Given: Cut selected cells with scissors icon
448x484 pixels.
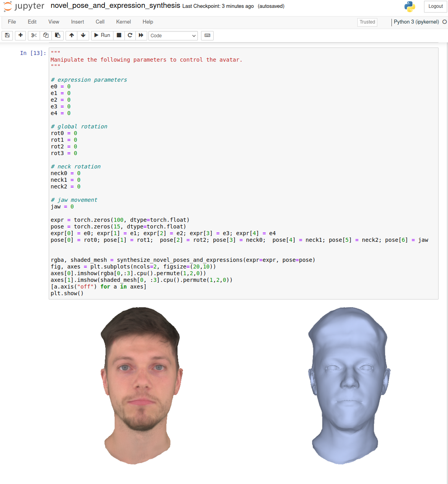Looking at the screenshot, I should pos(34,35).
